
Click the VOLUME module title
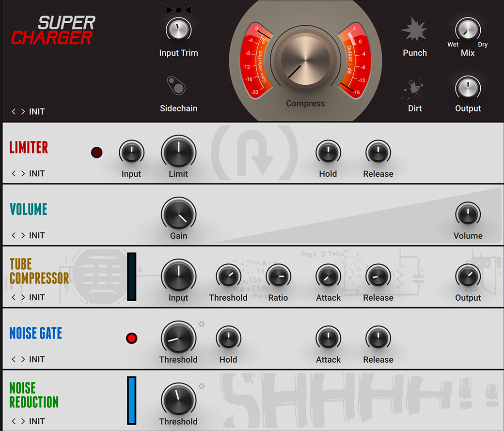[28, 209]
